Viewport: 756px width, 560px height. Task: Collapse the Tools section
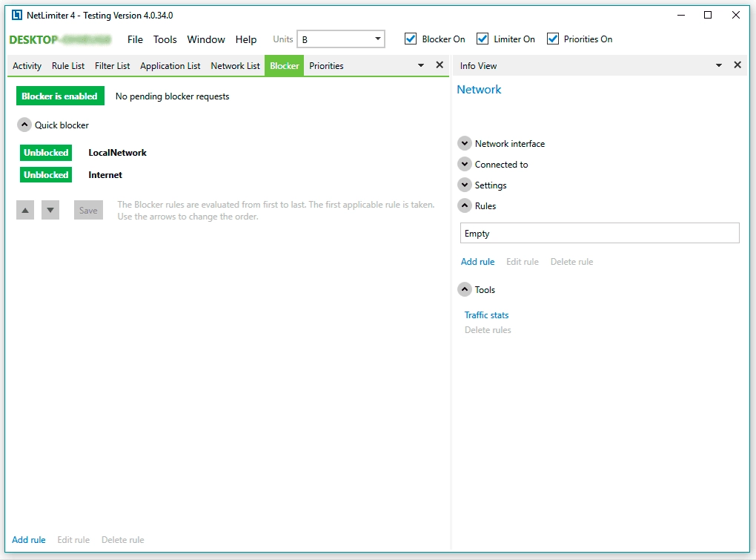(x=464, y=289)
